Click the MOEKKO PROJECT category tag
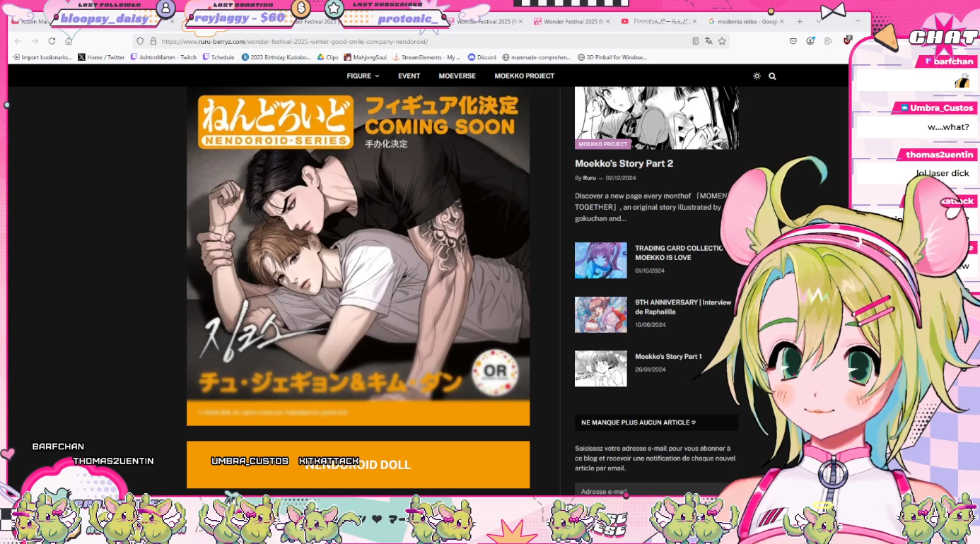This screenshot has width=980, height=544. [x=603, y=144]
